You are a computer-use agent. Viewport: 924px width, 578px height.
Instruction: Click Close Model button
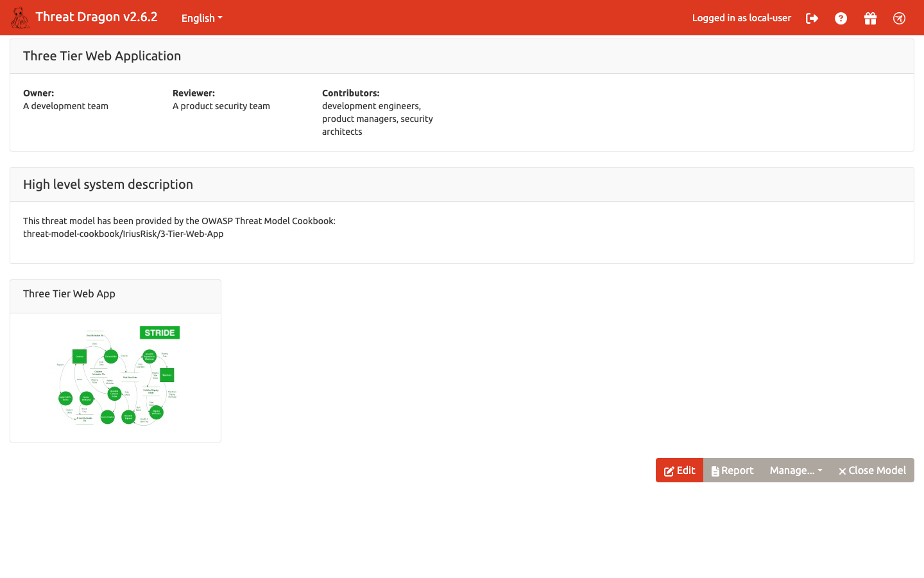pos(872,470)
